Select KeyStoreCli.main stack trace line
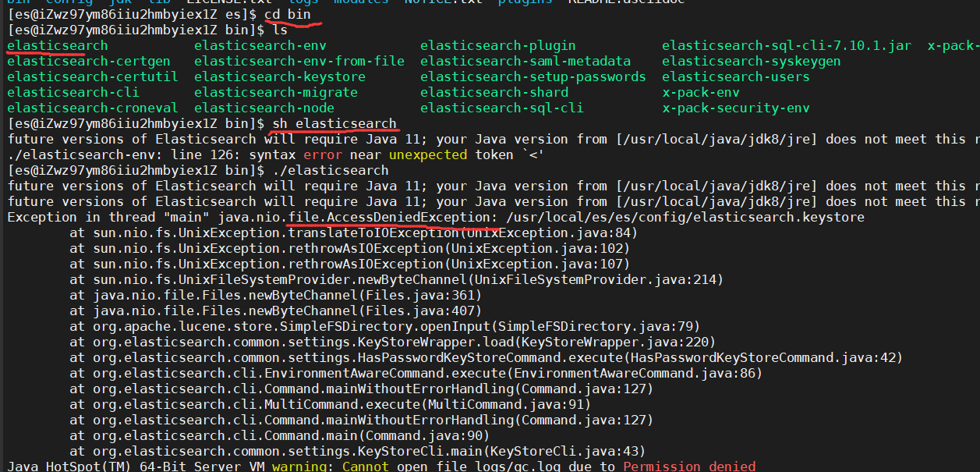980x472 pixels. coord(358,451)
